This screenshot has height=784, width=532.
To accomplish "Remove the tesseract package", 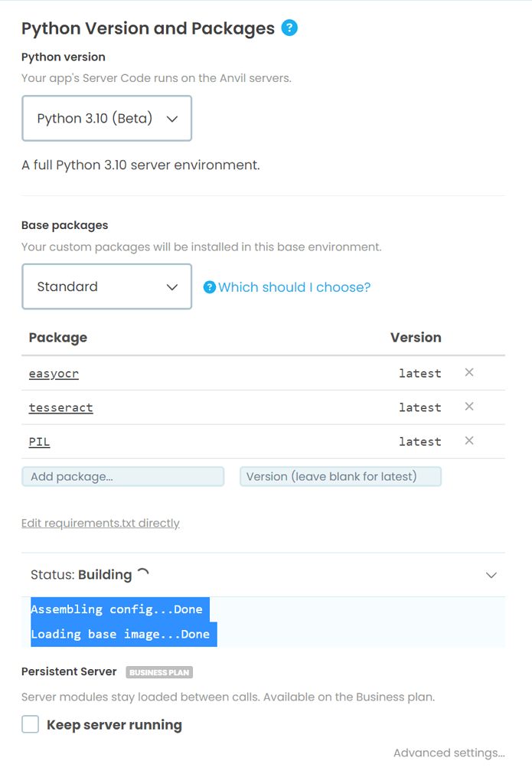I will pyautogui.click(x=469, y=407).
